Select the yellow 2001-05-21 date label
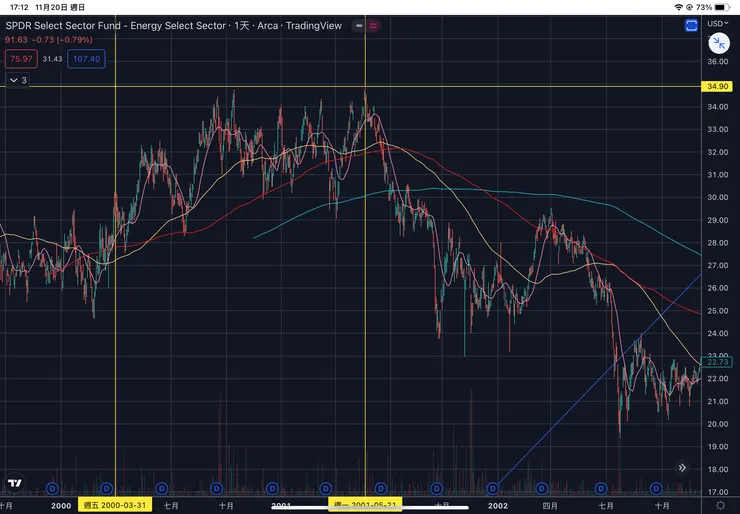The image size is (740, 514). [365, 506]
